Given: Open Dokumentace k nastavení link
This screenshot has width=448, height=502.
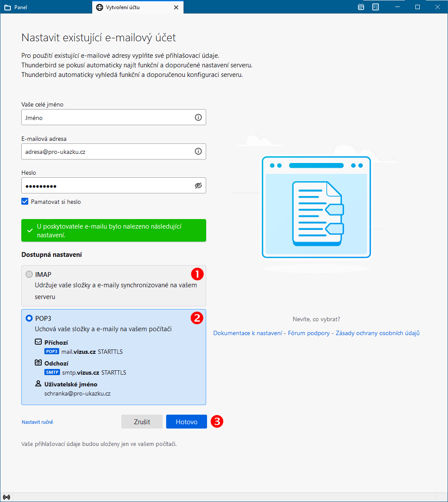Looking at the screenshot, I should pos(247,333).
